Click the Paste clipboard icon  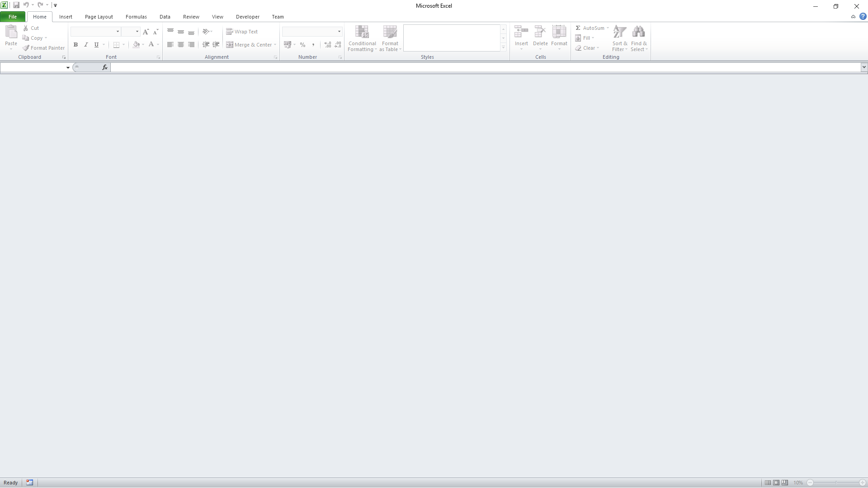(11, 32)
